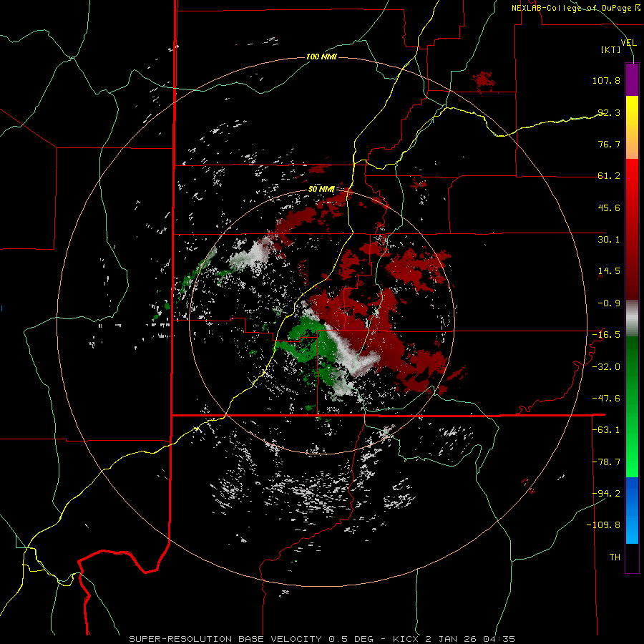Screen dimensions: 644x644
Task: Click the -47.6 velocity scale value
Action: [606, 399]
